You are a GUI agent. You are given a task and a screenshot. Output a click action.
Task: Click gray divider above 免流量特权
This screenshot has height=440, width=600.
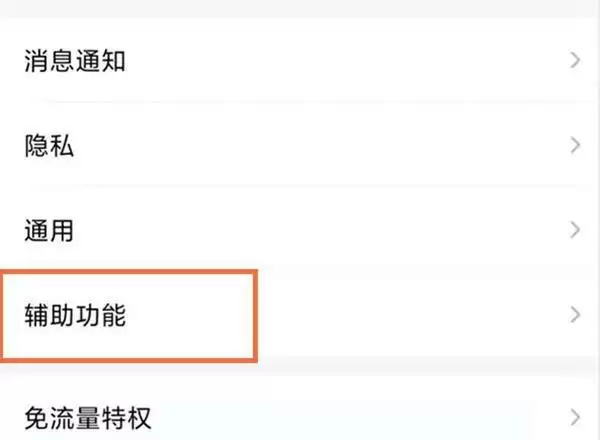(300, 367)
